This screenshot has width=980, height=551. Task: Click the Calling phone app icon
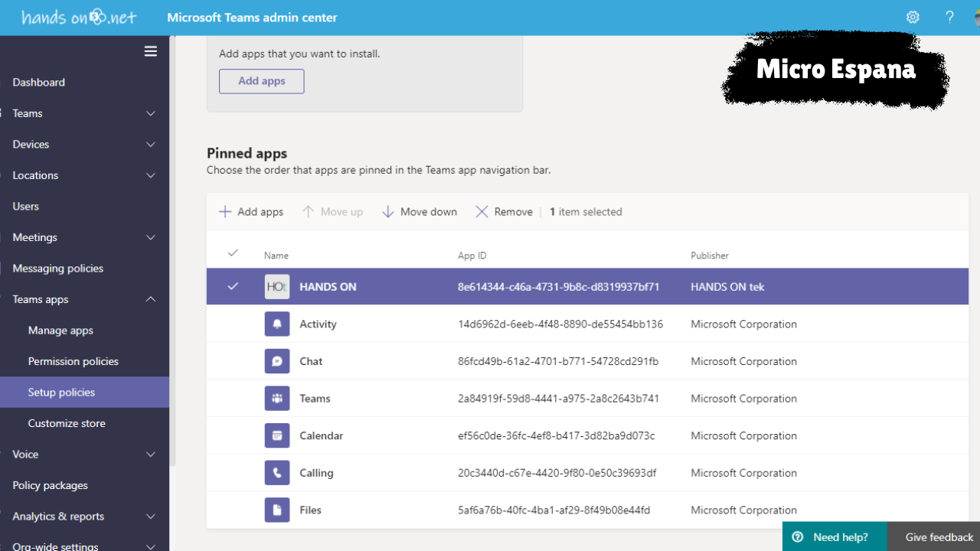[277, 473]
